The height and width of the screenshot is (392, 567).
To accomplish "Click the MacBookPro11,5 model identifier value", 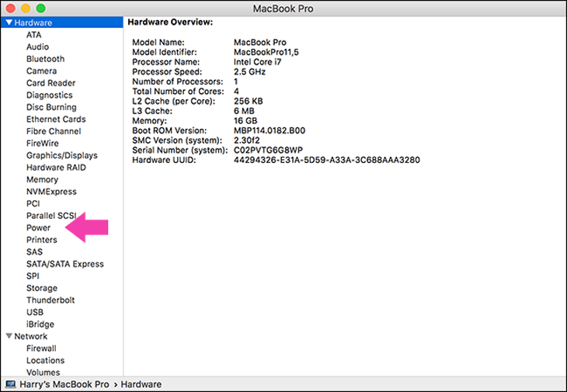I will [x=266, y=52].
